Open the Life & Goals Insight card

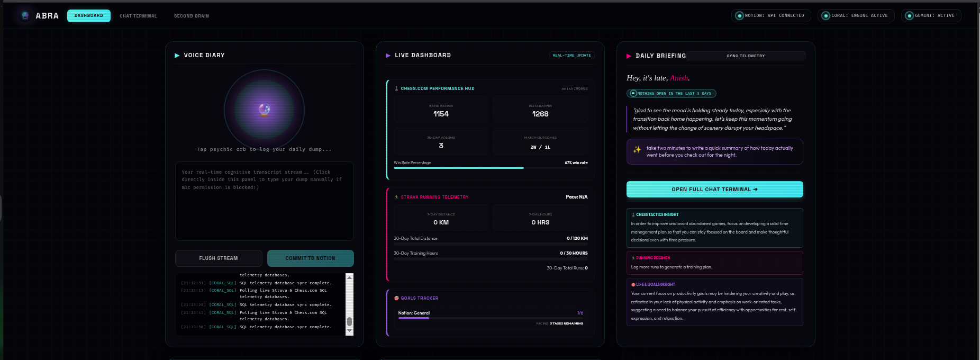[x=715, y=302]
